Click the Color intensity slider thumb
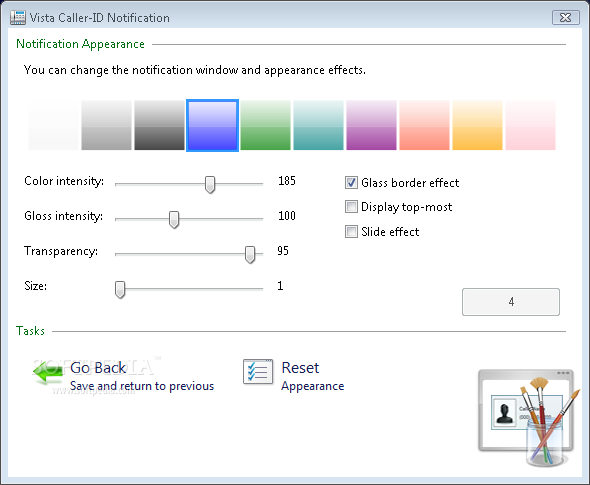Screen dimensions: 590x485 pos(210,185)
